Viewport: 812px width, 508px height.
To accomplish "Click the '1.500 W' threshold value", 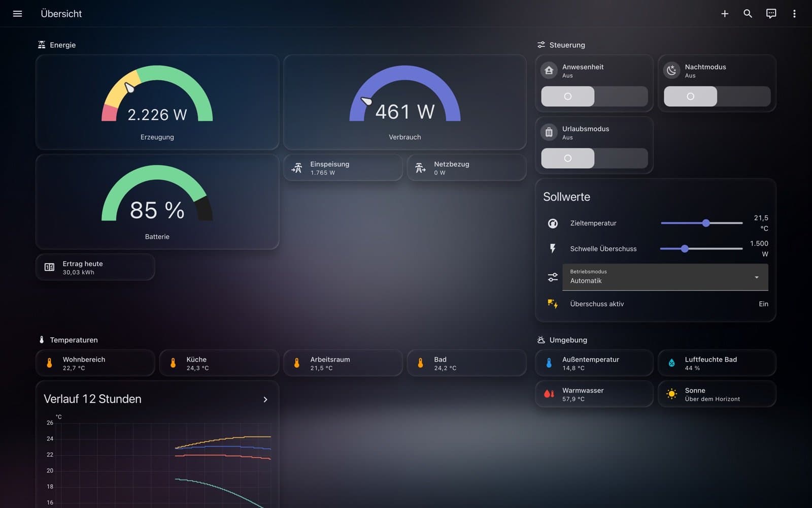I will [x=759, y=248].
